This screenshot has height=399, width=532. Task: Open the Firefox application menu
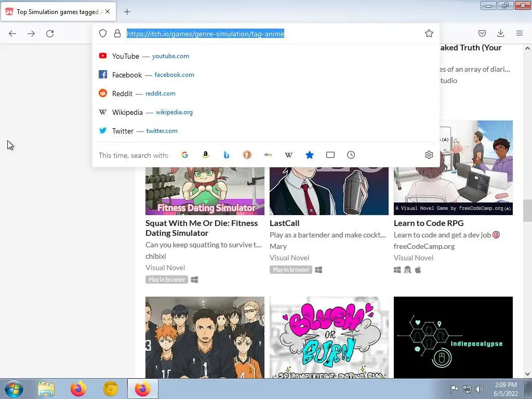click(520, 33)
